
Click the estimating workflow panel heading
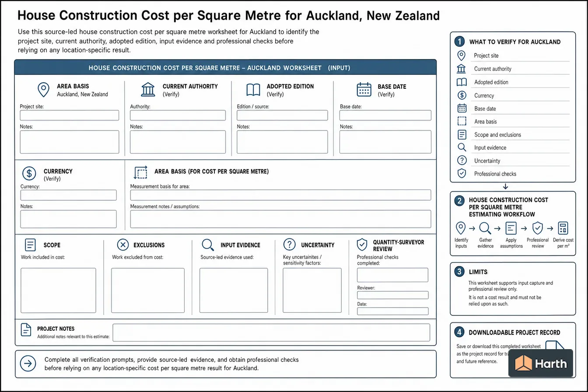[x=508, y=207]
